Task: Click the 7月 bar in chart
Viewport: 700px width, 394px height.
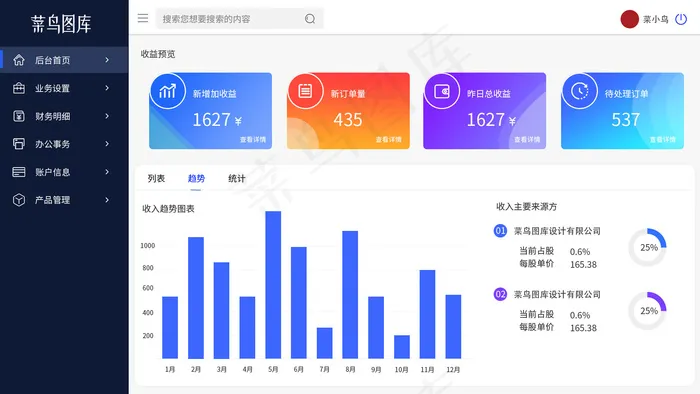Action: click(325, 343)
